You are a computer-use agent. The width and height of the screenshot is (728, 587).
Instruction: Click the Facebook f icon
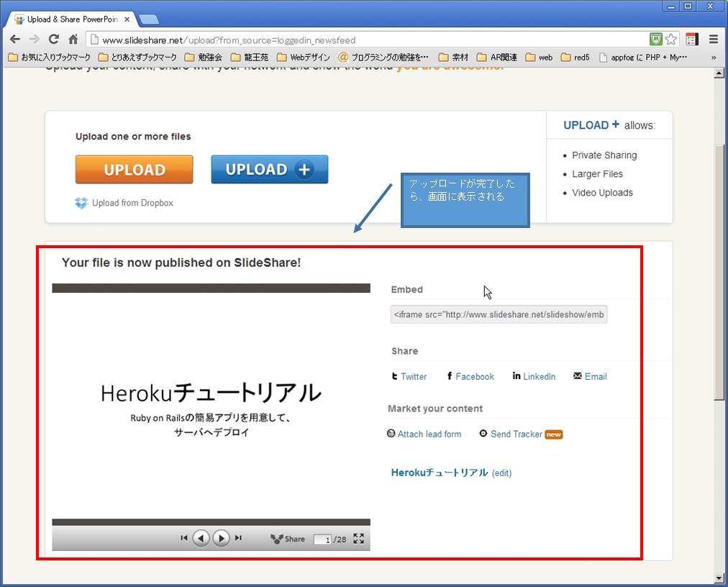click(450, 376)
